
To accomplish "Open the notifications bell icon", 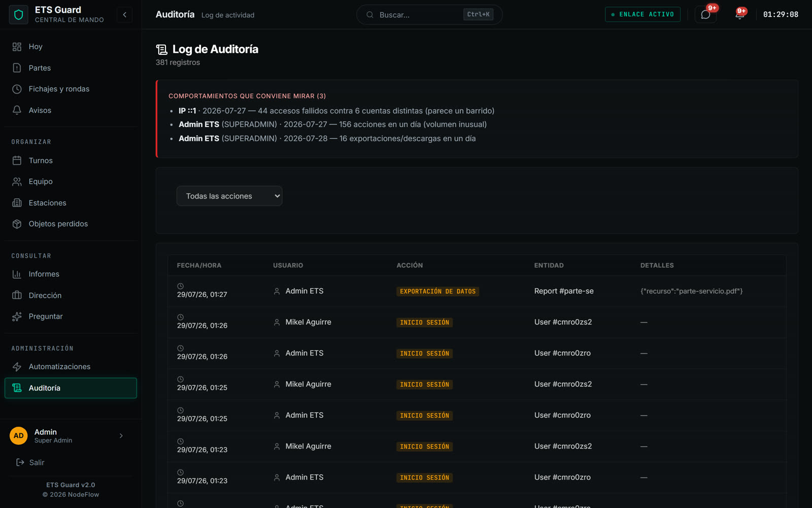I will pyautogui.click(x=739, y=14).
